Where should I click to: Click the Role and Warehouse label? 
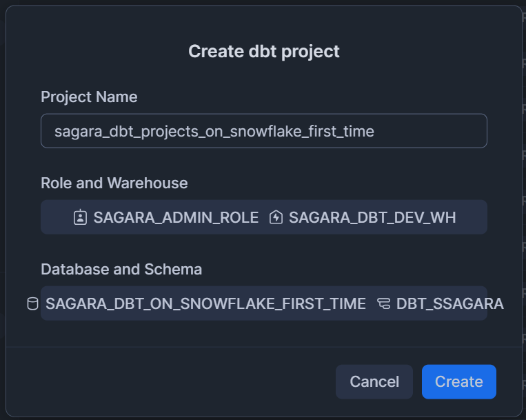pyautogui.click(x=114, y=183)
